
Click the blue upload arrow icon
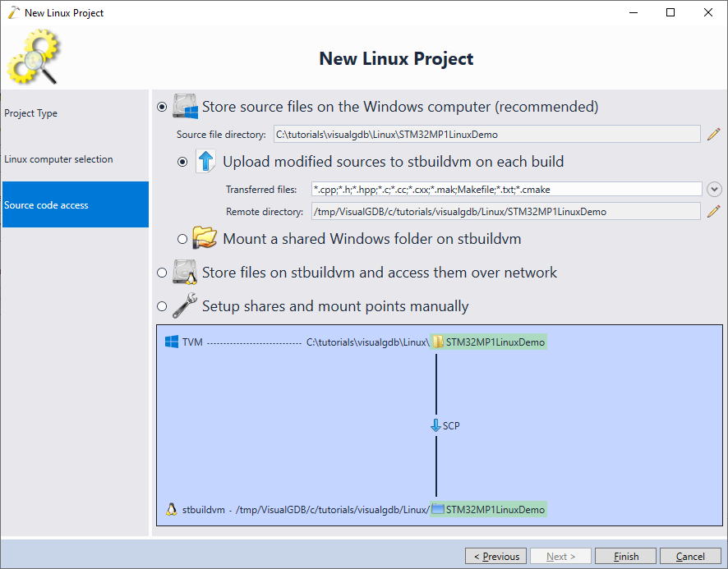coord(205,161)
